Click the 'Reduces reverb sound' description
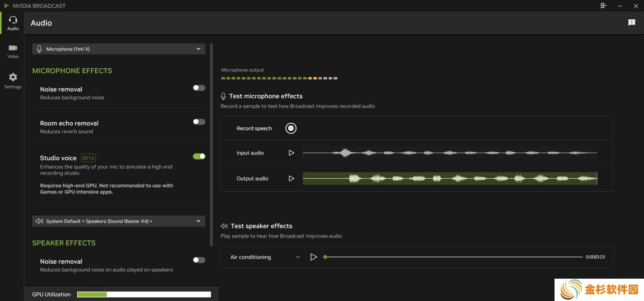The image size is (644, 301). (x=67, y=131)
